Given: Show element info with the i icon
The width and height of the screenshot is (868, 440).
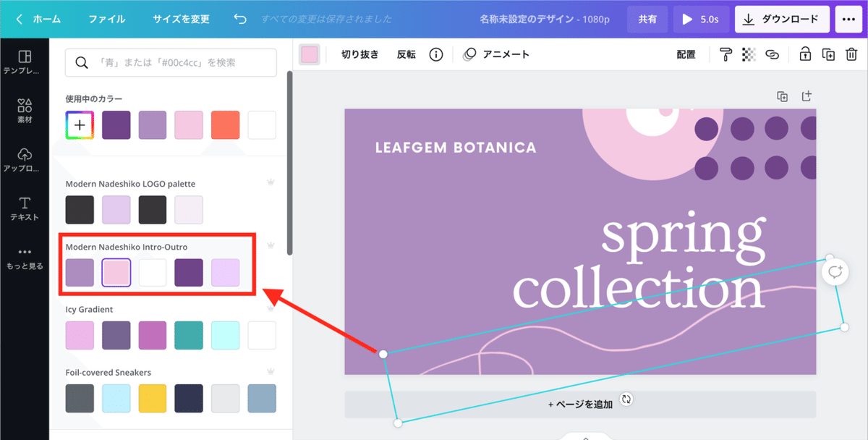Looking at the screenshot, I should (x=436, y=54).
